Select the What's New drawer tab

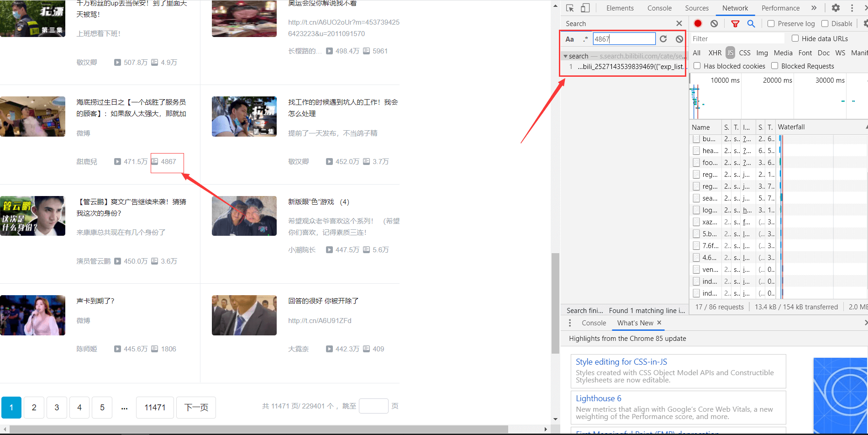(635, 323)
